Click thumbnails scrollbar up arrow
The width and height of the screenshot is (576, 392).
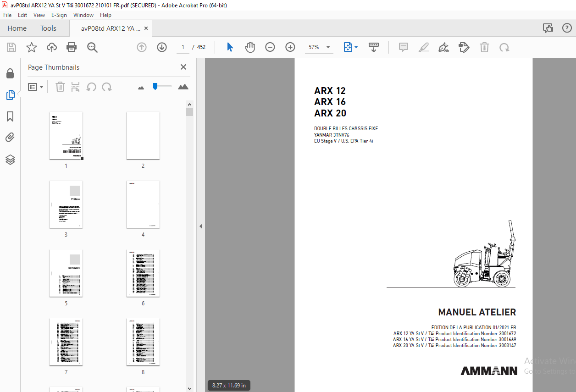tap(190, 104)
